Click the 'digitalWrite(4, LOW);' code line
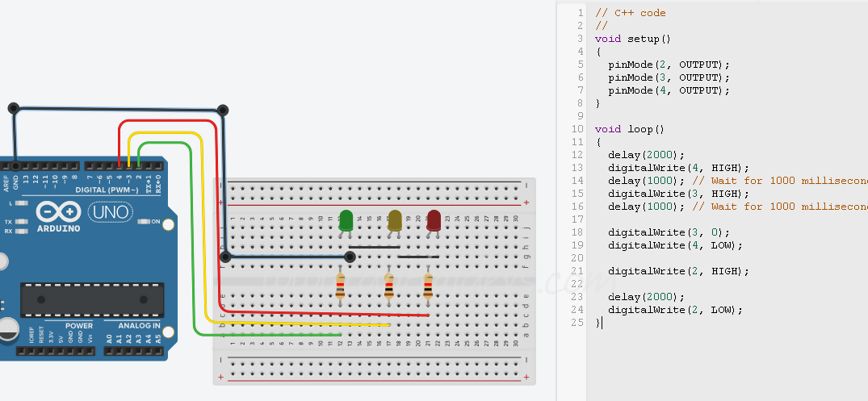The height and width of the screenshot is (401, 868). click(675, 245)
